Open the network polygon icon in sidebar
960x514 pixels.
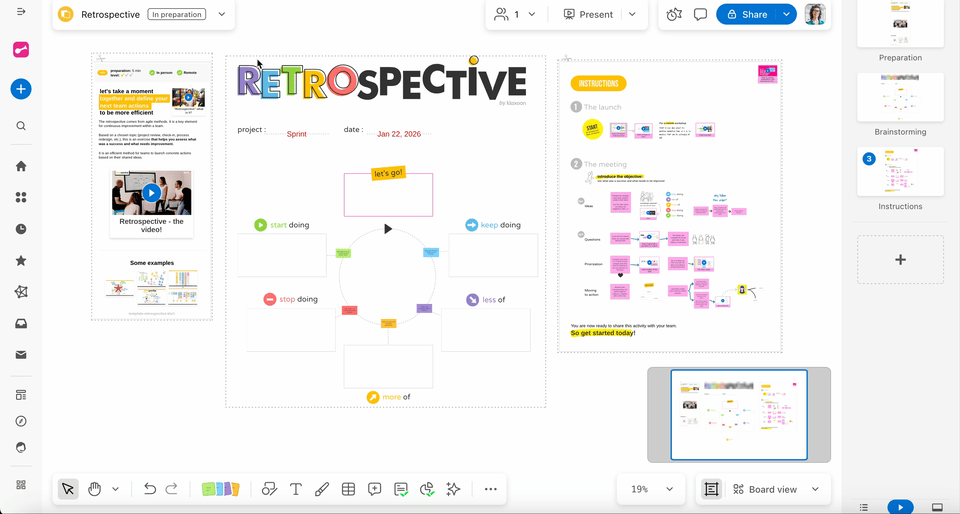[21, 292]
